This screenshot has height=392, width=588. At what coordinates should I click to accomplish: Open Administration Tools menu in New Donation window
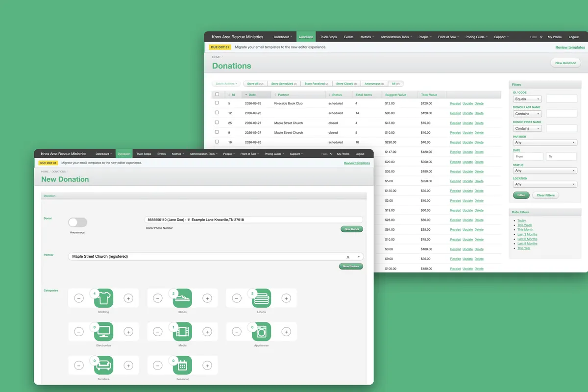point(203,154)
